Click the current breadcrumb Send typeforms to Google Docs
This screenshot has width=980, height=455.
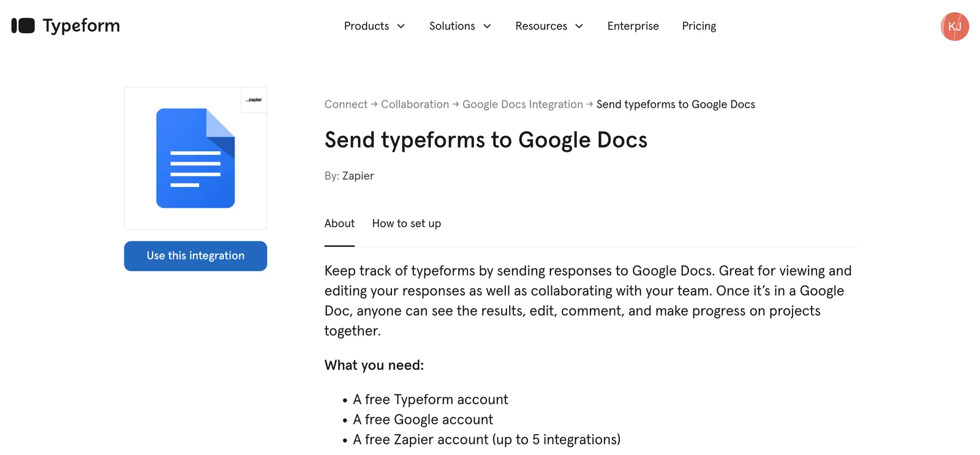click(x=676, y=105)
